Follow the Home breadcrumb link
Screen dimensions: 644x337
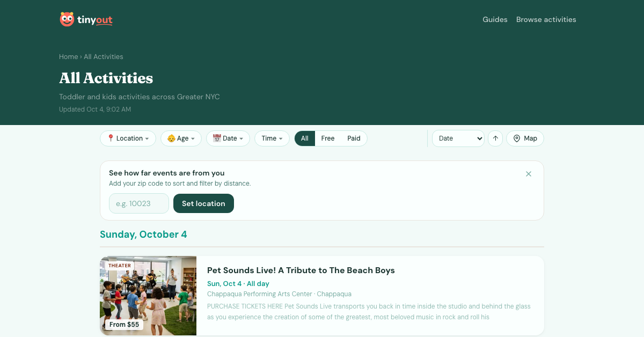pos(69,56)
